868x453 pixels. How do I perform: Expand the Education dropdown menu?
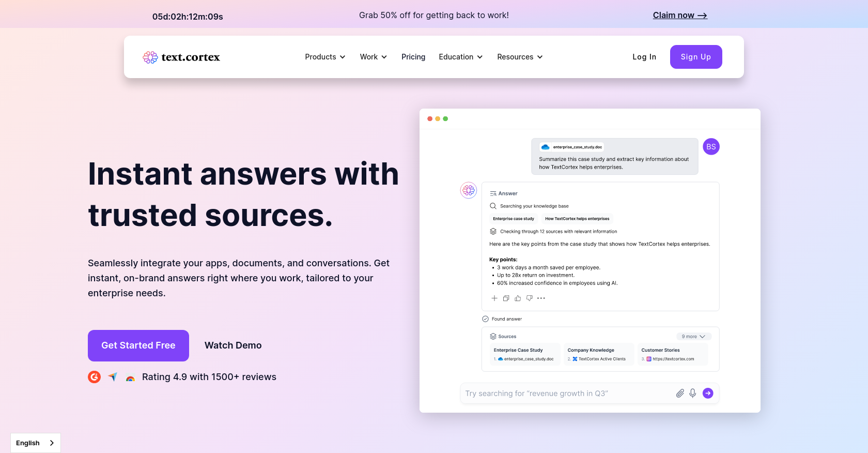pyautogui.click(x=461, y=57)
